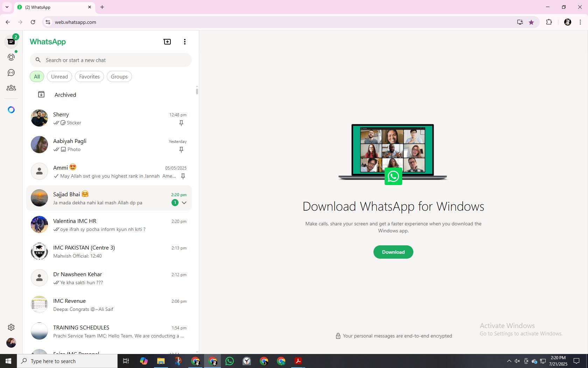Close the WhatsApp browser tab
The width and height of the screenshot is (588, 368).
pyautogui.click(x=90, y=7)
